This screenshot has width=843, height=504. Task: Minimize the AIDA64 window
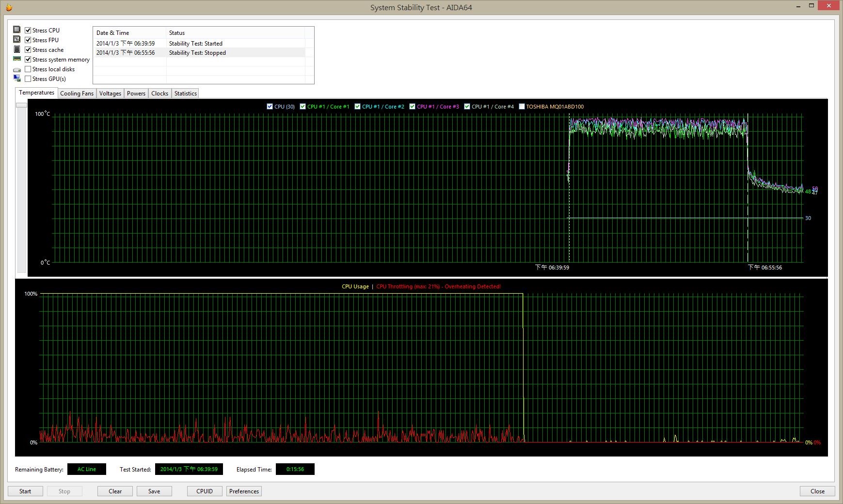click(798, 6)
